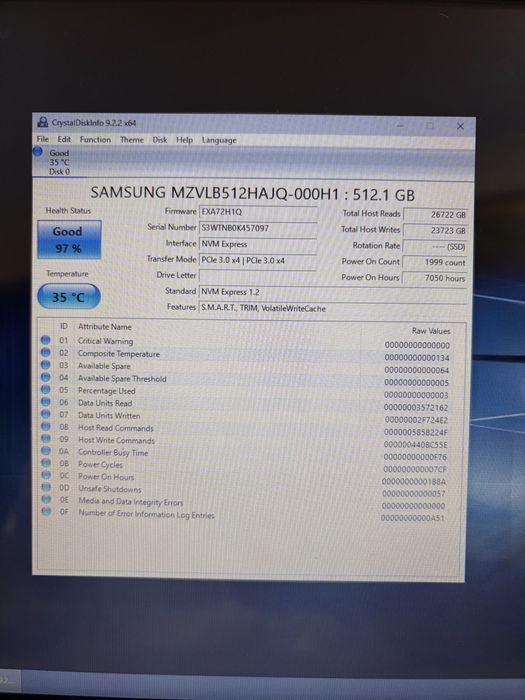Click the Rotation Rate value (SSD)

point(435,246)
